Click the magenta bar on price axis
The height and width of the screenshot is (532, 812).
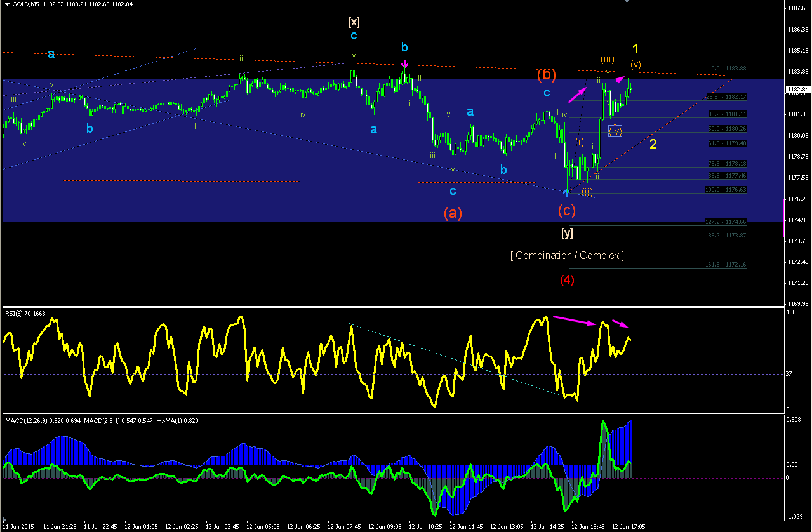(x=785, y=217)
